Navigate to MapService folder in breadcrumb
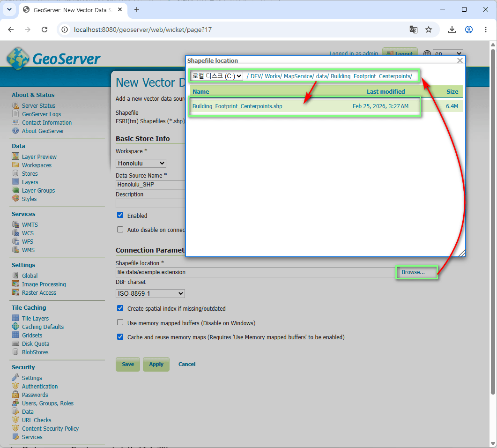 pos(299,76)
